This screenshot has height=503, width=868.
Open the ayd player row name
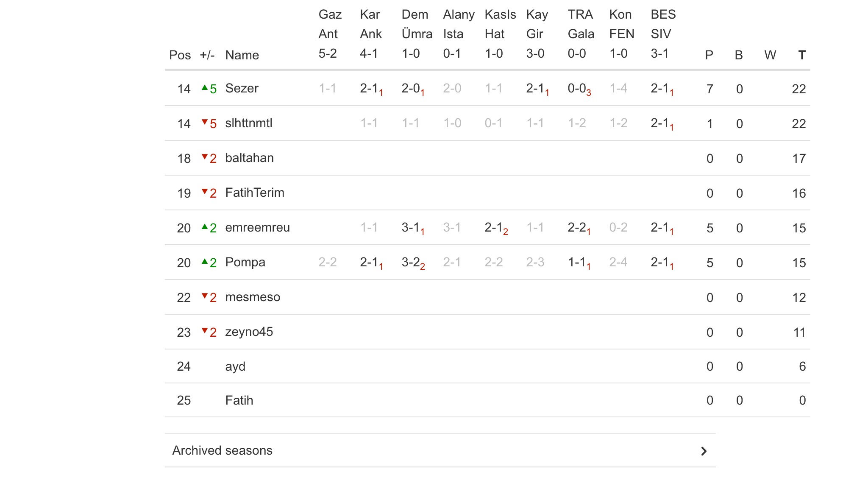tap(235, 366)
